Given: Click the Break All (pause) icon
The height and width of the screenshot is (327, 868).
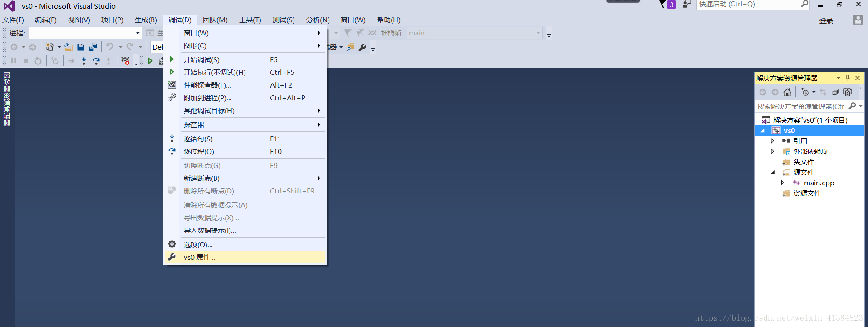Looking at the screenshot, I should coord(14,60).
